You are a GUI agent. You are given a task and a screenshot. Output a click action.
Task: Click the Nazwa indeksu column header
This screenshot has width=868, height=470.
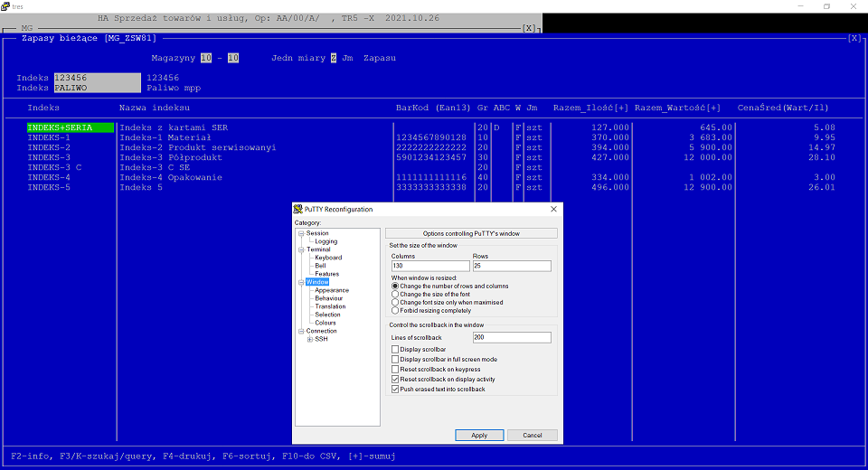[x=155, y=108]
